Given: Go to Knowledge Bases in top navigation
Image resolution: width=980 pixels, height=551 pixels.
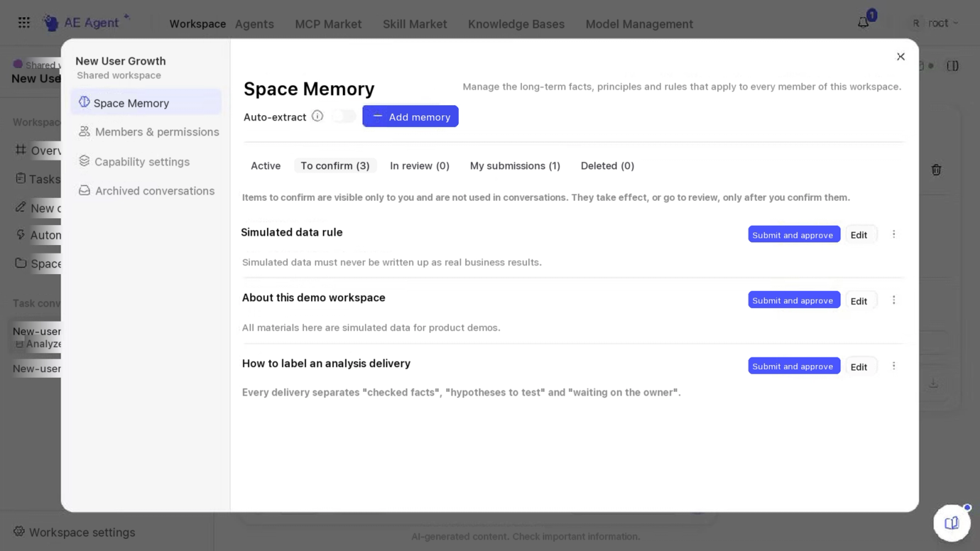Looking at the screenshot, I should click(516, 24).
